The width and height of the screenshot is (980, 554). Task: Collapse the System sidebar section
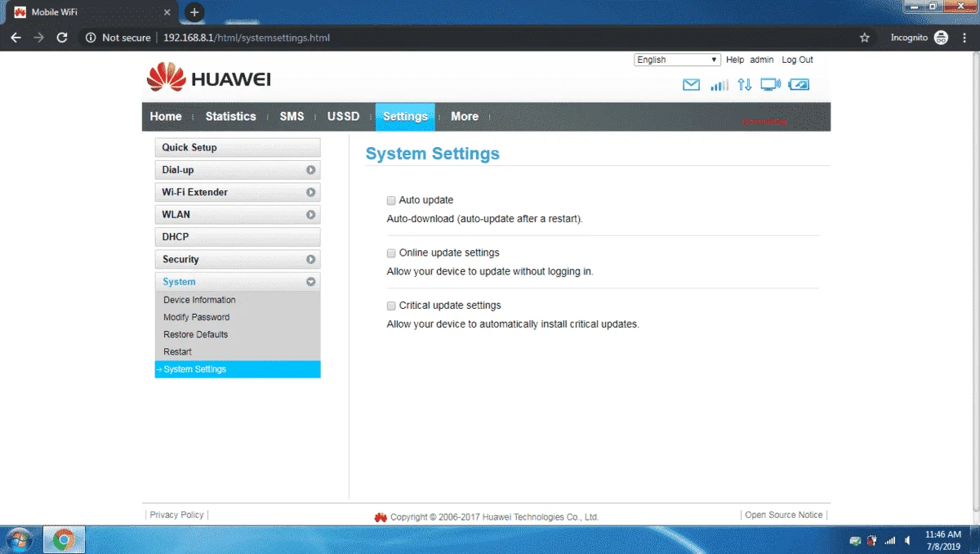point(238,282)
